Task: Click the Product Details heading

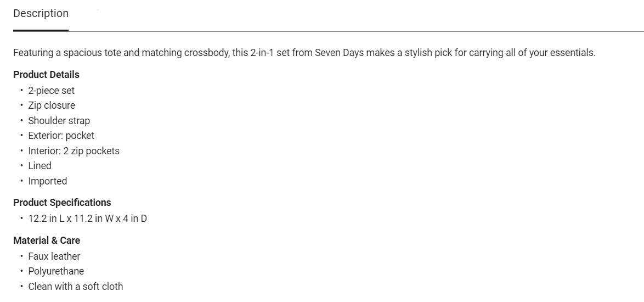Action: 46,75
